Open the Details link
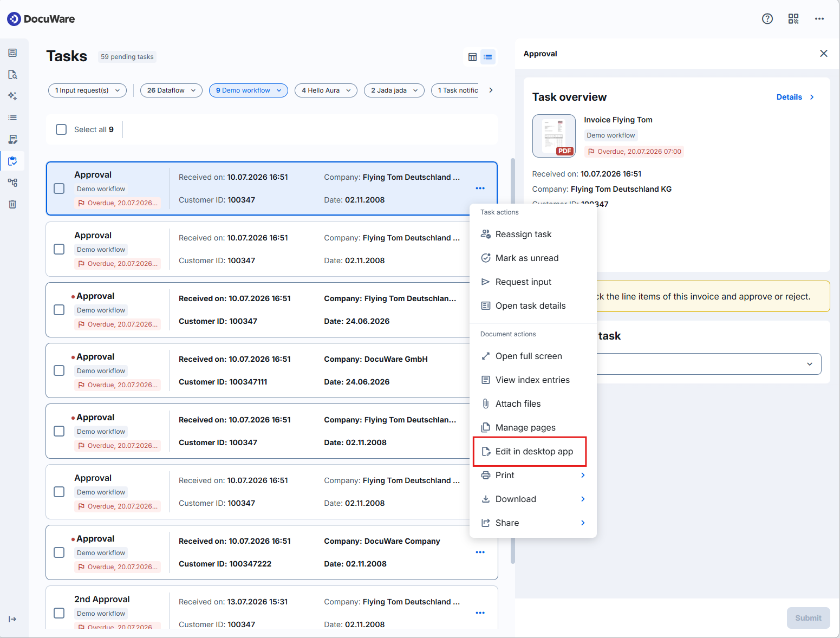This screenshot has width=840, height=638. (795, 97)
